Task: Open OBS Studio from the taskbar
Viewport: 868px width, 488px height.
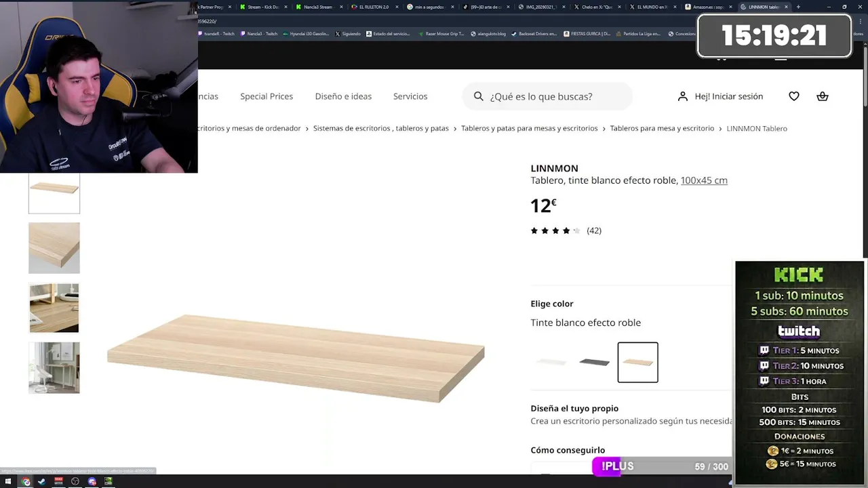Action: (75, 482)
